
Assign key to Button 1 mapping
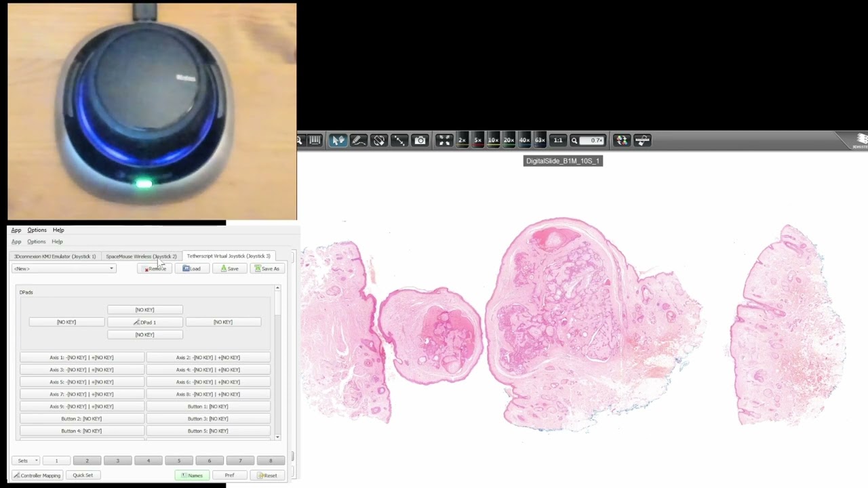coord(208,407)
